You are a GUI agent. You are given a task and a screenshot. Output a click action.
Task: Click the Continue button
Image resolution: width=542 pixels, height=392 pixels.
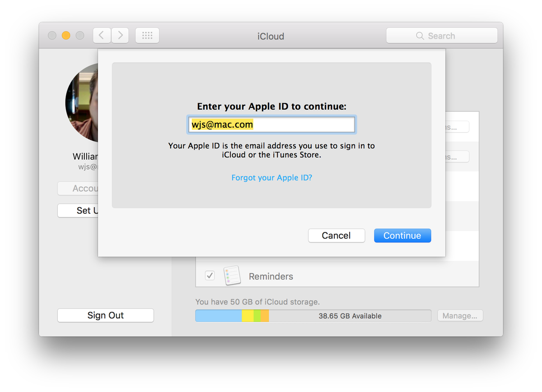coord(402,235)
